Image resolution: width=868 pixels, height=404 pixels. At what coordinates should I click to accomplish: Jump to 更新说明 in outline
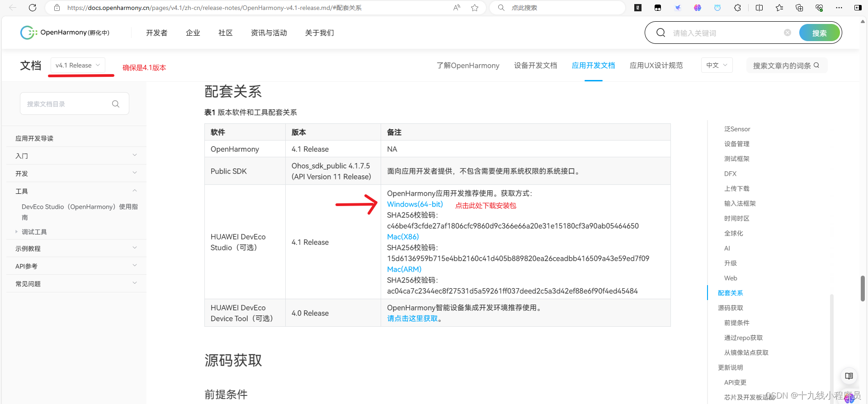point(731,367)
